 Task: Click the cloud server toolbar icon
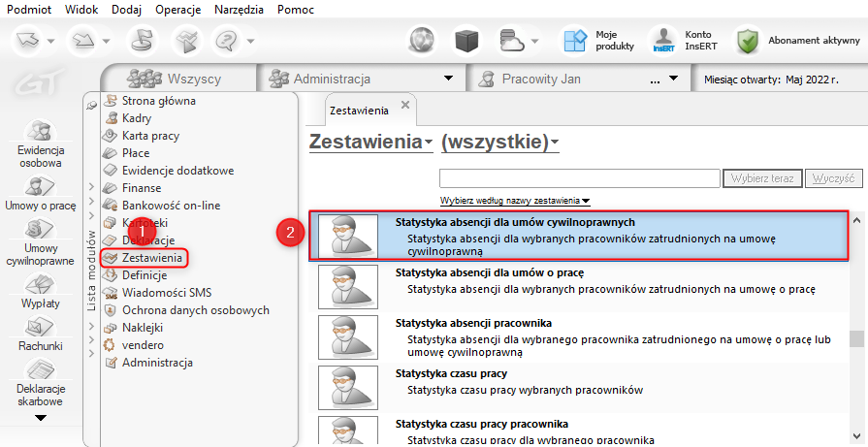point(511,41)
